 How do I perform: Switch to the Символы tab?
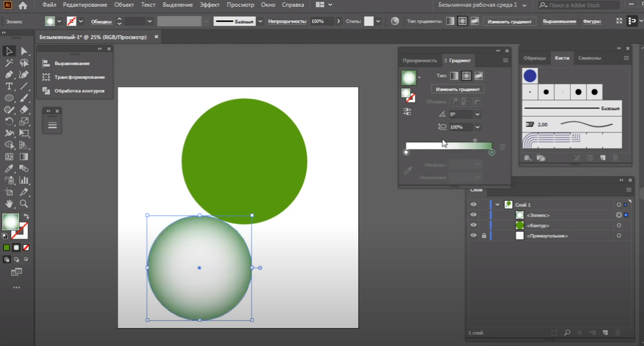point(589,58)
